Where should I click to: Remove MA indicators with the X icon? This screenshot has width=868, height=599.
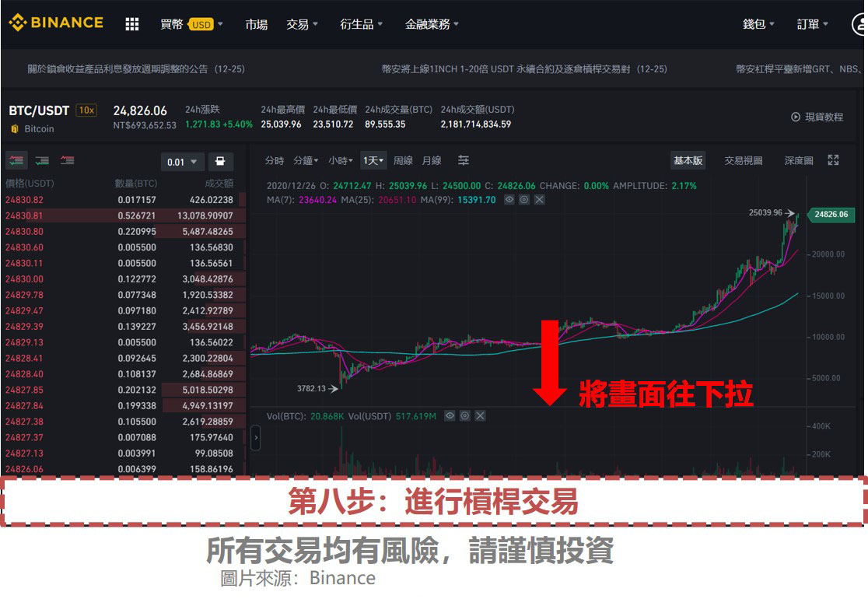pyautogui.click(x=537, y=200)
